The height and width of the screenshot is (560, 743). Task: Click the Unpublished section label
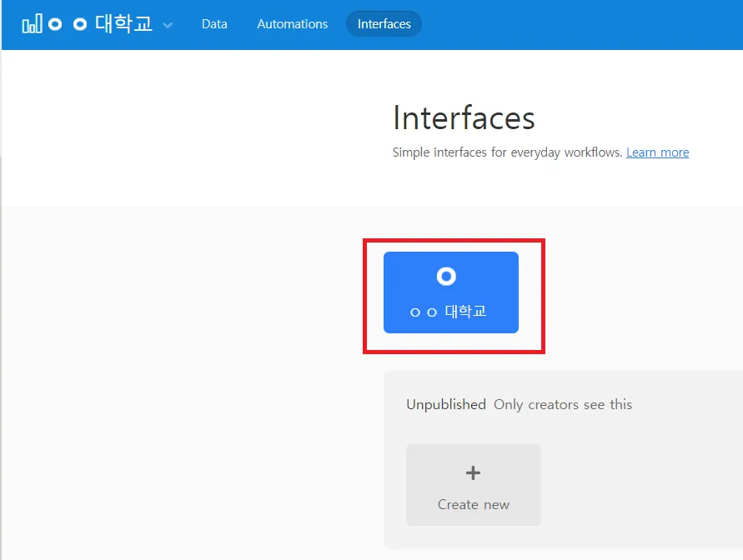(x=446, y=404)
